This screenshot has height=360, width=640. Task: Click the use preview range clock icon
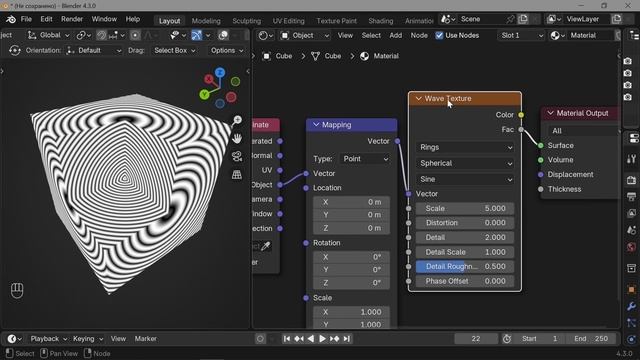pos(507,339)
